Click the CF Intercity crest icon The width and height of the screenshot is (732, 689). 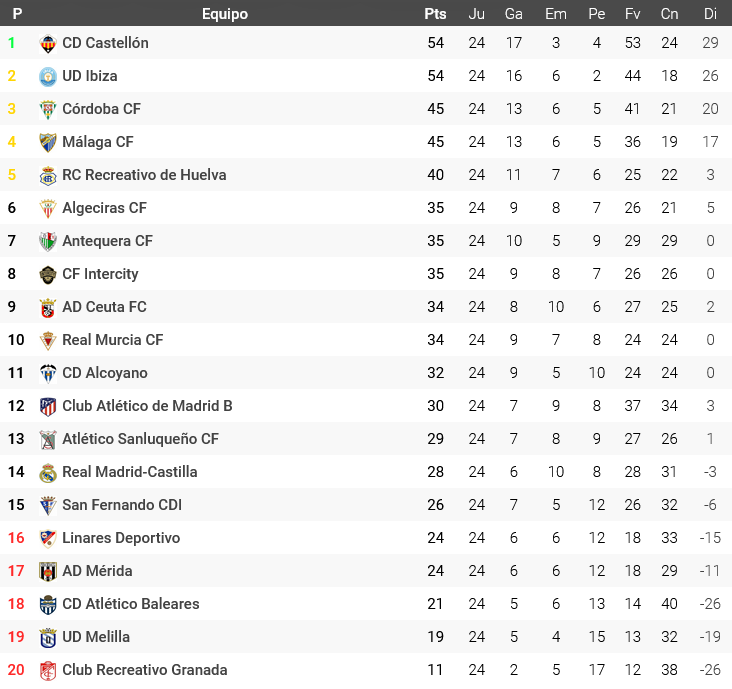click(x=48, y=274)
